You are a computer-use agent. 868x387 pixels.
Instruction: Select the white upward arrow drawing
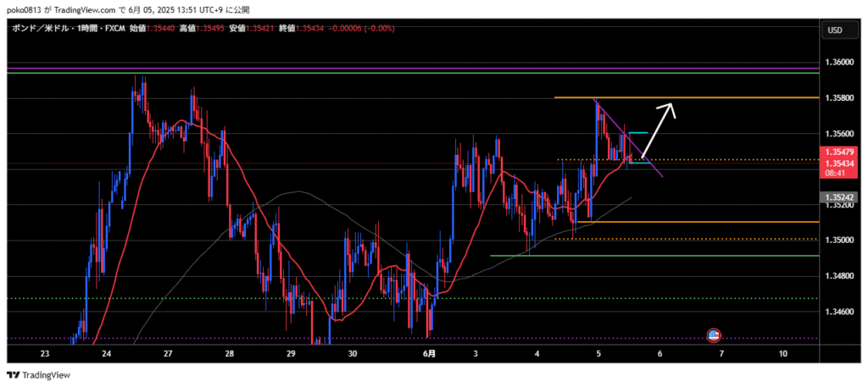661,125
